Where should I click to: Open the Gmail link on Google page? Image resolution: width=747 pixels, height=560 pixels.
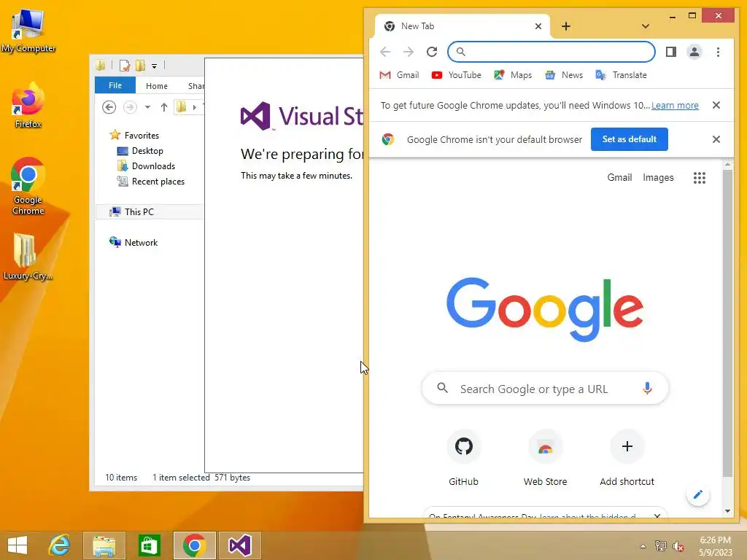click(619, 178)
